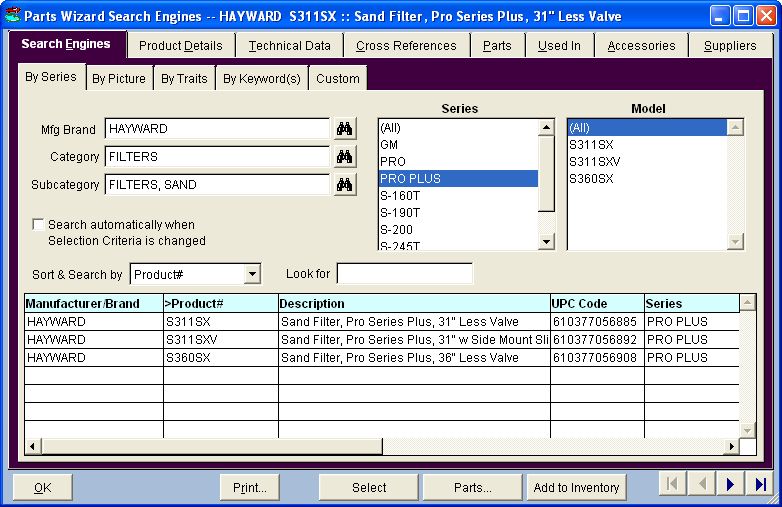
Task: Select S-200 in the Series list
Action: tap(458, 230)
